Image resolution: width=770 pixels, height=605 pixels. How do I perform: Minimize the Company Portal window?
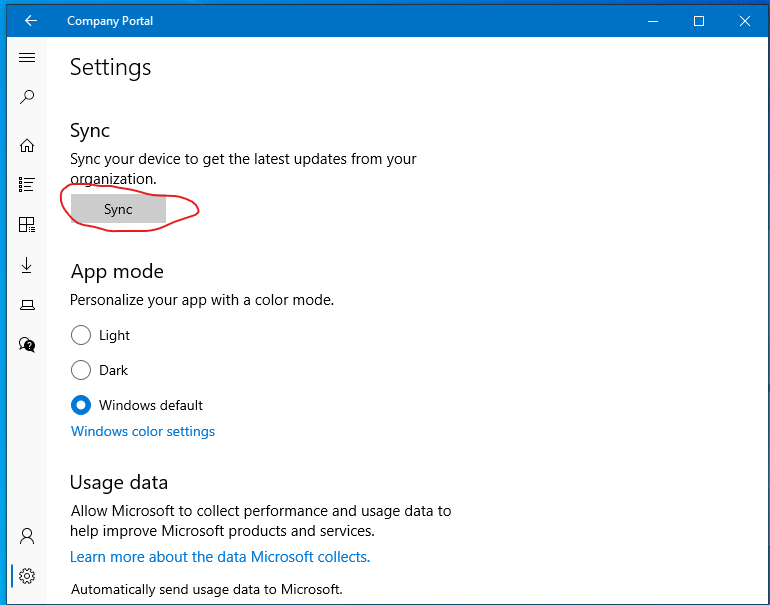coord(653,21)
